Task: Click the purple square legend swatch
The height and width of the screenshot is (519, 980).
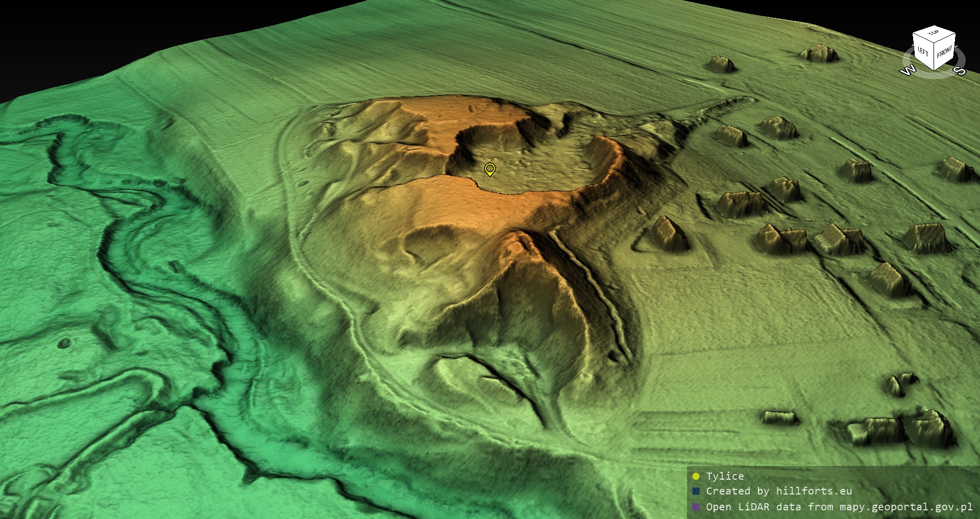Action: pyautogui.click(x=696, y=507)
